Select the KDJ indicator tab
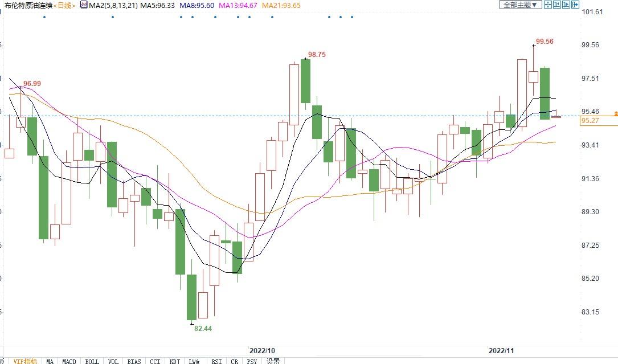Viewport: 618px width, 364px height. (175, 361)
